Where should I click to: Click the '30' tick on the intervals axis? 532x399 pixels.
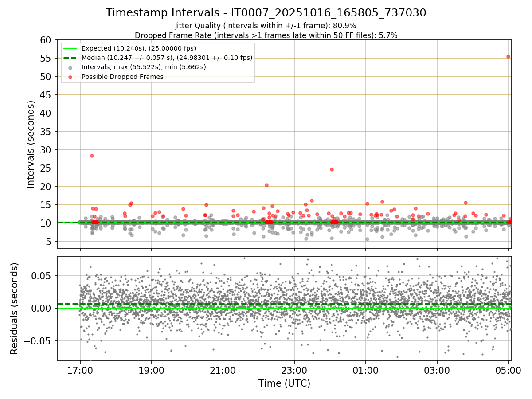[x=46, y=150]
